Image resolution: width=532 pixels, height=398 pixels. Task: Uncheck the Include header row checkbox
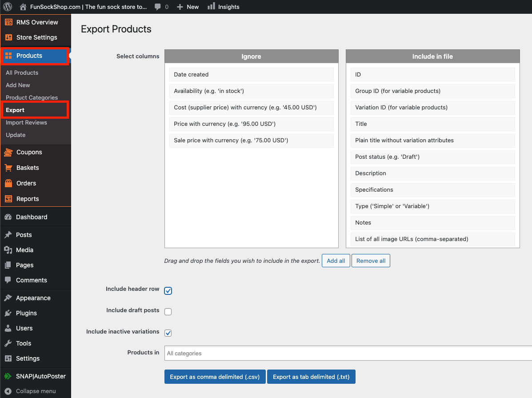click(168, 291)
